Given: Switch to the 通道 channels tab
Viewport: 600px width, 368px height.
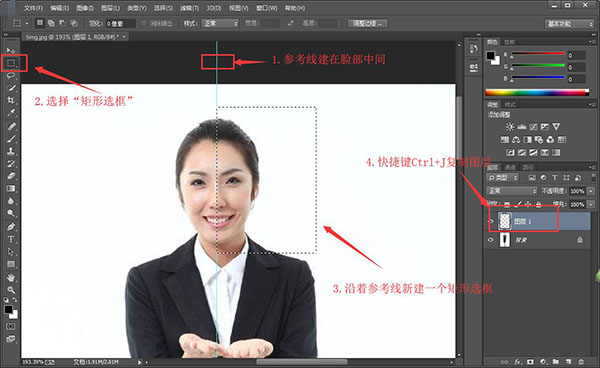Looking at the screenshot, I should click(510, 167).
